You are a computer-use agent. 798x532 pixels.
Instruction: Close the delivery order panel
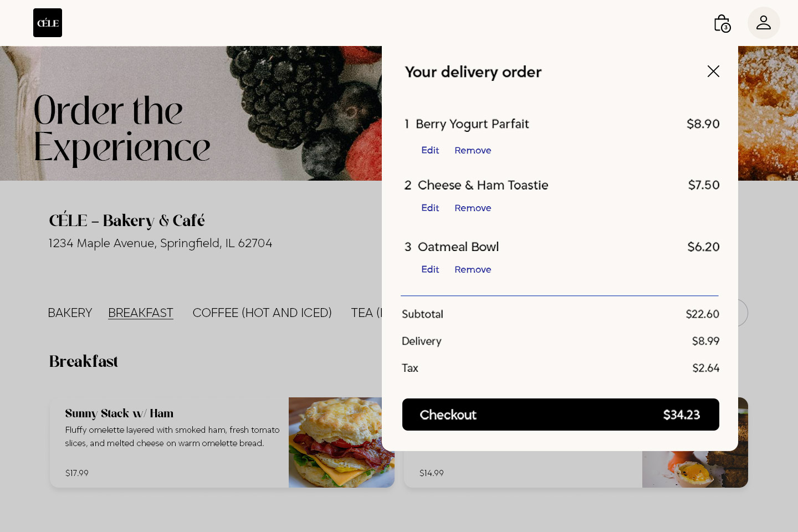[x=713, y=71]
